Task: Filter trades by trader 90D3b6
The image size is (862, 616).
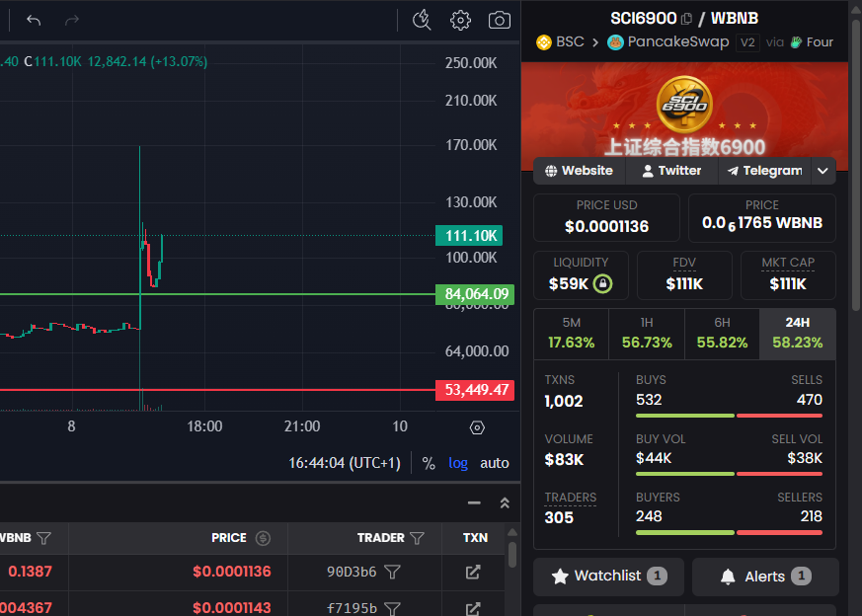Action: pyautogui.click(x=392, y=572)
